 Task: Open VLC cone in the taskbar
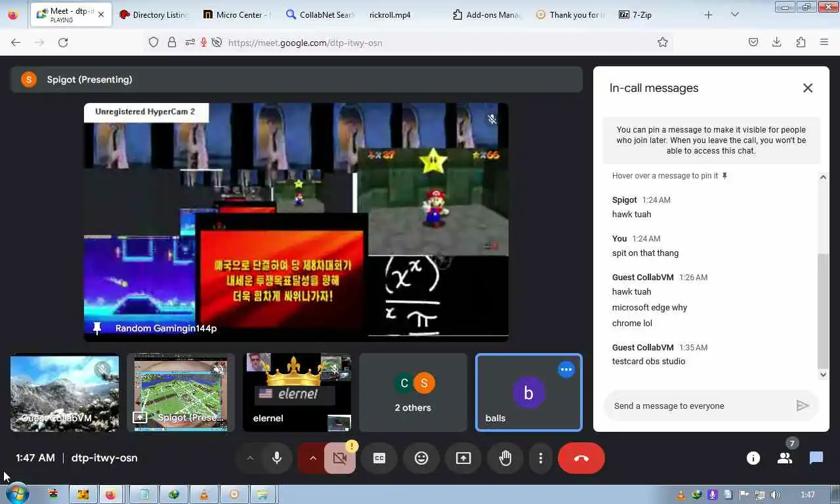tap(204, 494)
